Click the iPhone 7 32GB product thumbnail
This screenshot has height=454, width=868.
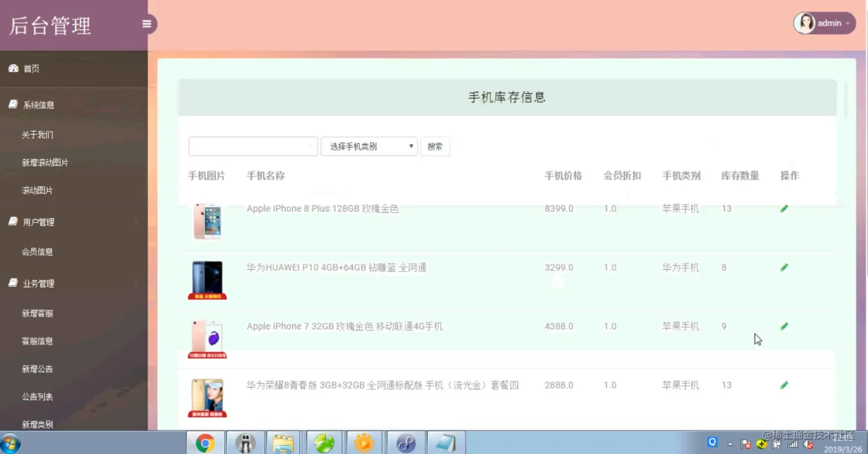pyautogui.click(x=207, y=339)
